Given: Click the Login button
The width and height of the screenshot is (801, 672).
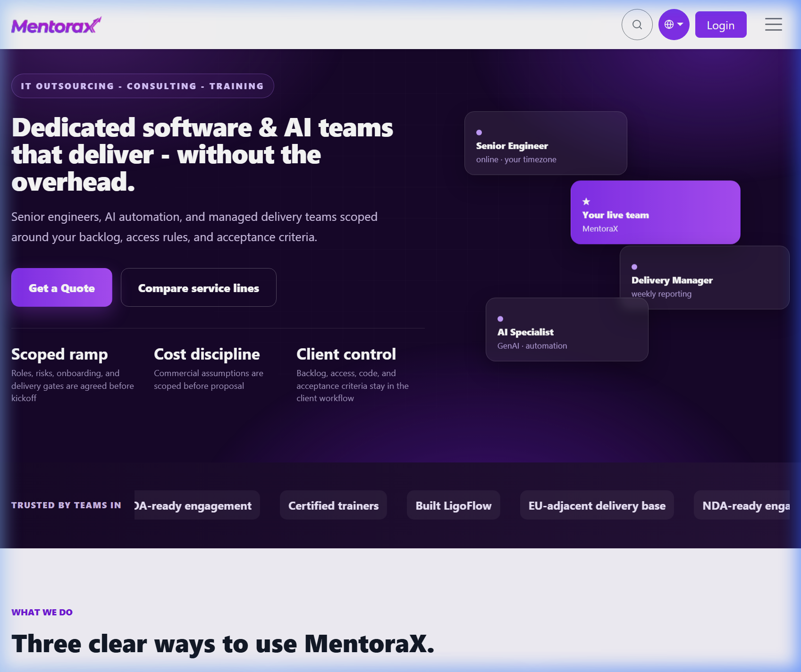Looking at the screenshot, I should click(x=720, y=25).
